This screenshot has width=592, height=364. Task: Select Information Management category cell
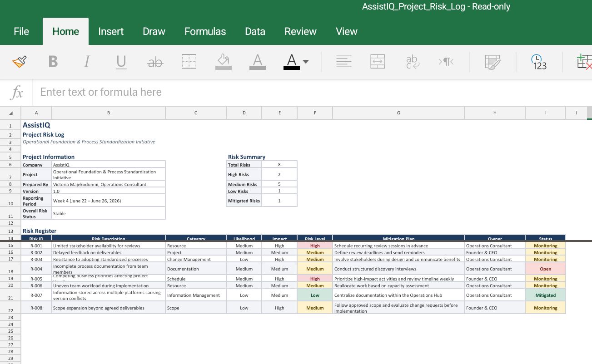196,295
